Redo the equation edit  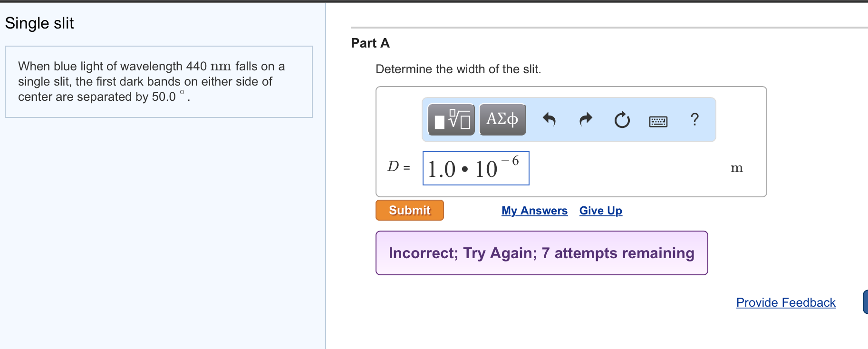[585, 120]
